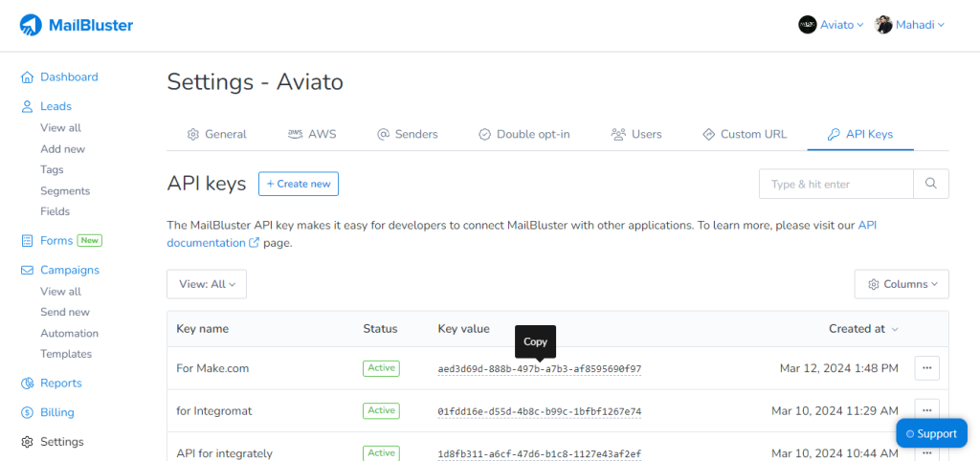The height and width of the screenshot is (461, 980).
Task: Sort by the Created at column
Action: 863,329
